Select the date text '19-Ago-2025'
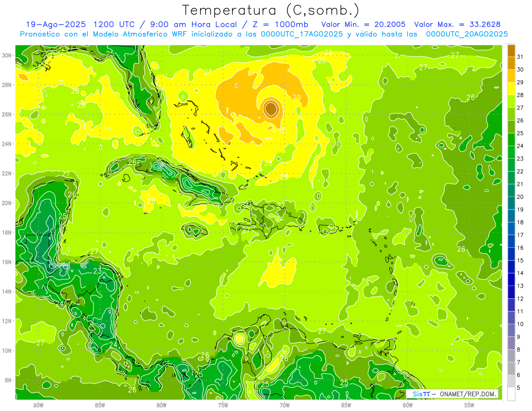This screenshot has width=532, height=411. tap(55, 24)
